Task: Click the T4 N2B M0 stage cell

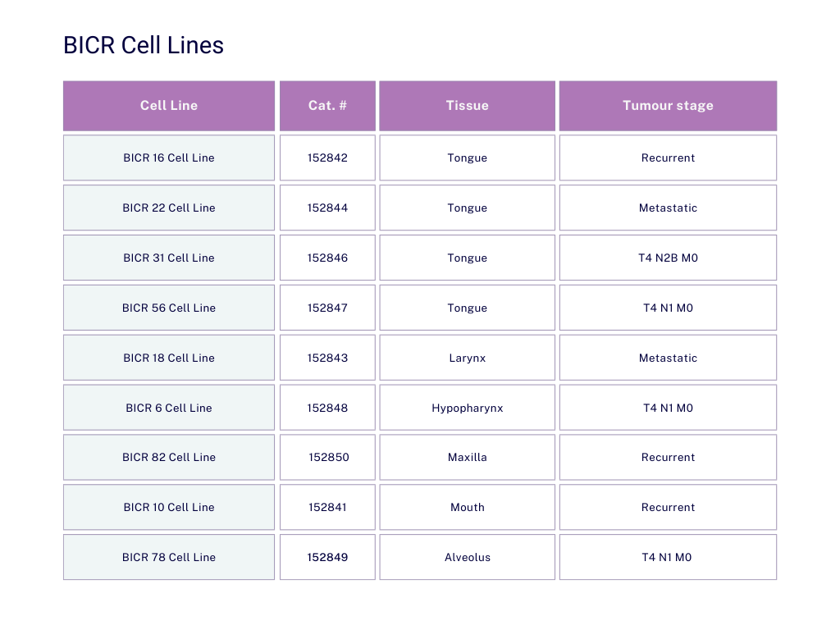Action: point(668,258)
